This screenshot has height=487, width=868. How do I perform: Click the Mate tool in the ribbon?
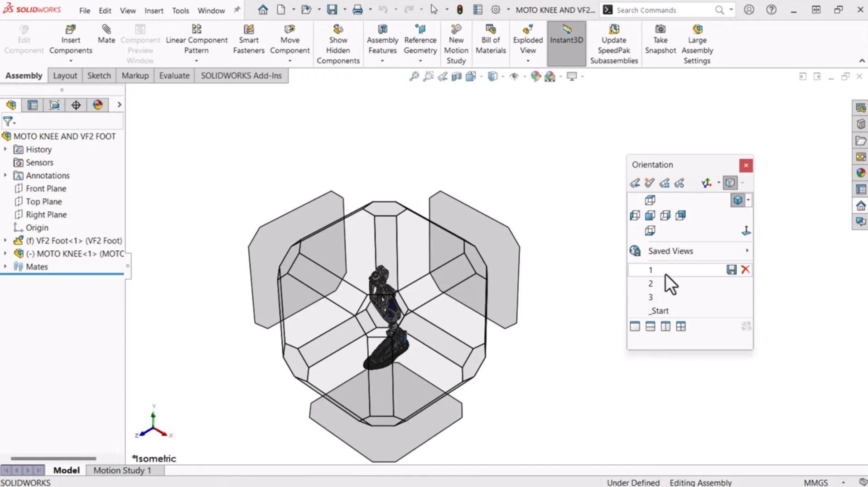pos(106,34)
